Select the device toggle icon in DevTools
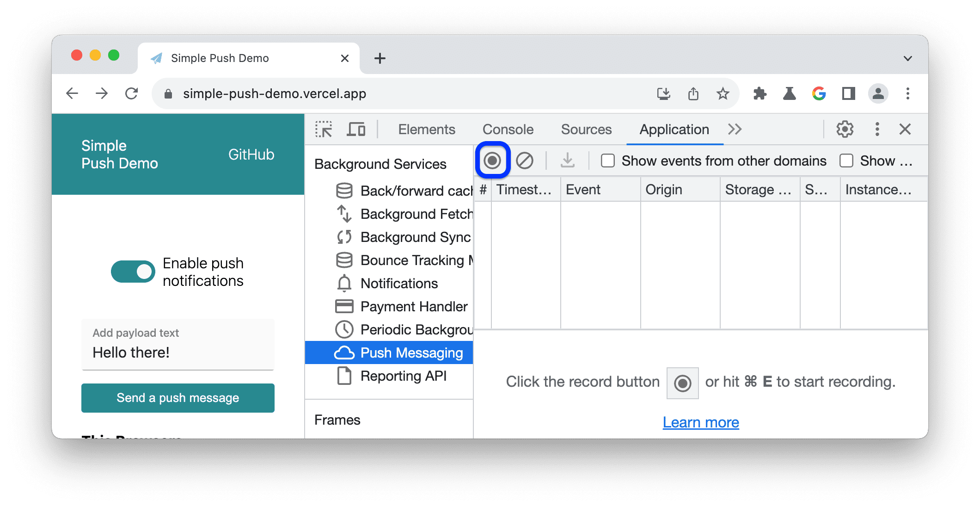The image size is (980, 507). pos(356,130)
